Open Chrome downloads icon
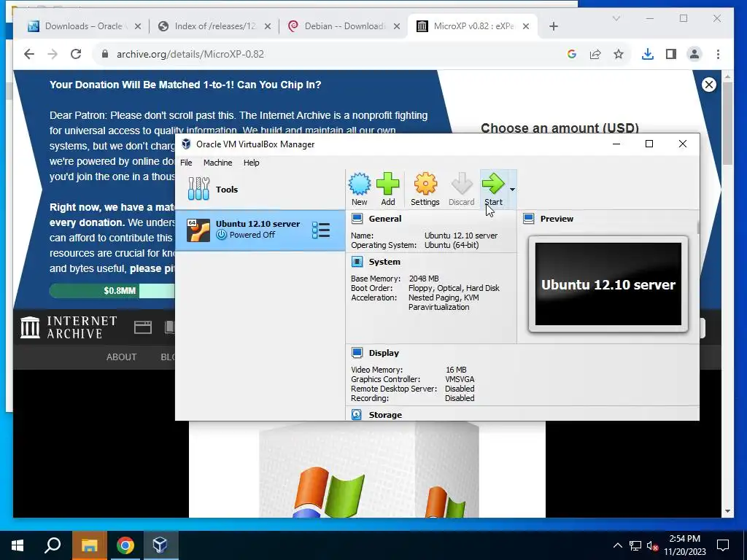The image size is (747, 560). [648, 54]
